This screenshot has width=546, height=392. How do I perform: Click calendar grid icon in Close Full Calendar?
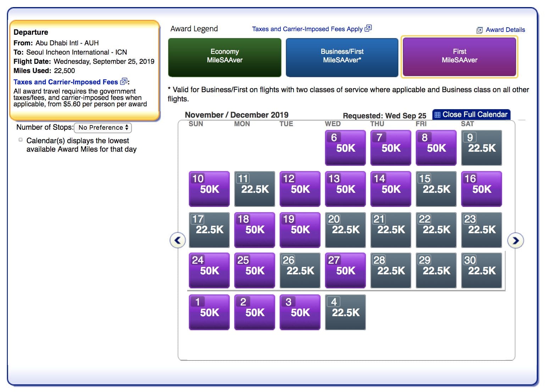click(x=438, y=114)
